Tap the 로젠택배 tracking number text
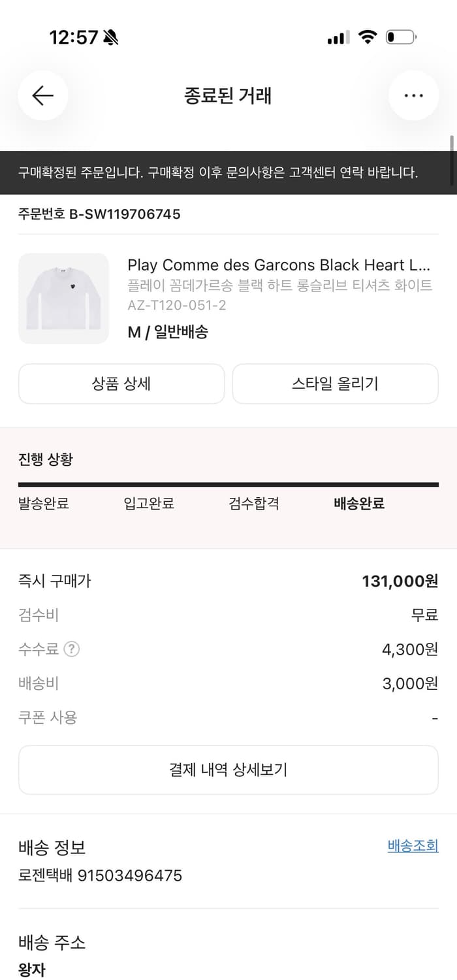457x980 pixels. tap(99, 875)
